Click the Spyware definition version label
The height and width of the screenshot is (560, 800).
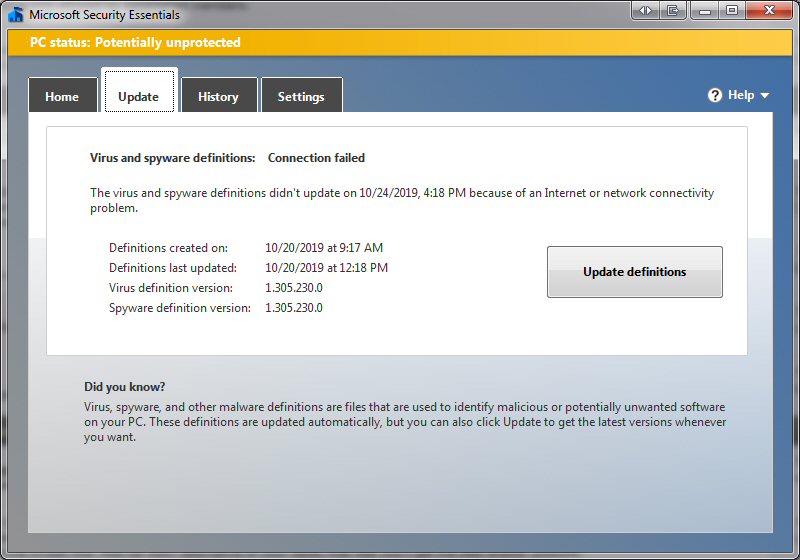click(x=180, y=308)
